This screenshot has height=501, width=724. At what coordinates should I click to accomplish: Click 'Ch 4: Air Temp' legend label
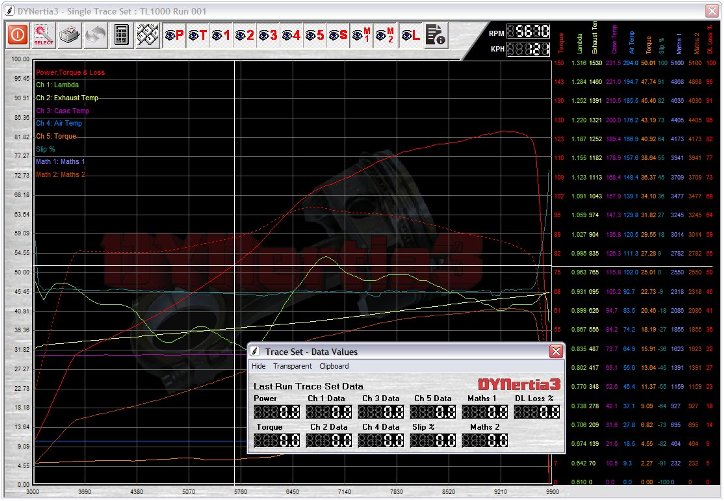pyautogui.click(x=59, y=123)
